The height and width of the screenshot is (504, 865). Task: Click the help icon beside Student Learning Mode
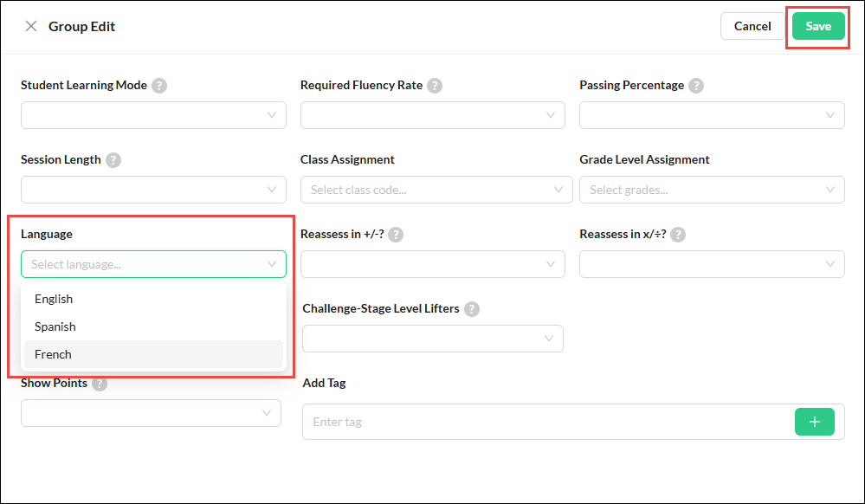[159, 86]
